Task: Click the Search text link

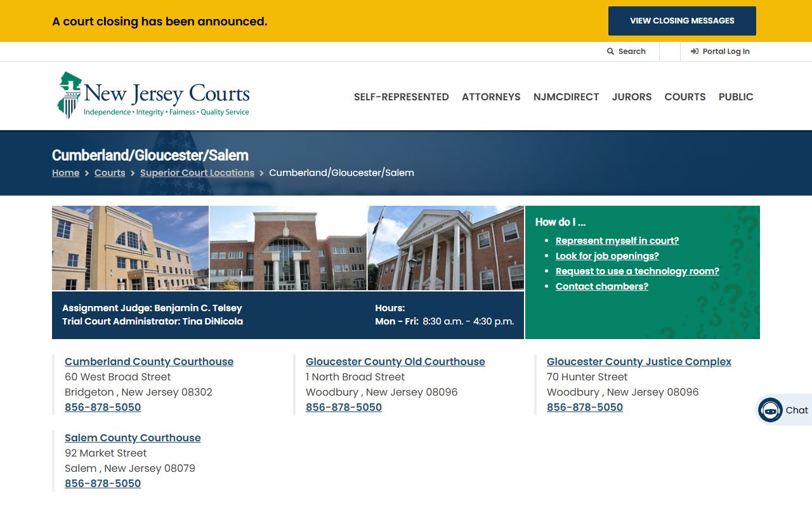Action: 632,51
